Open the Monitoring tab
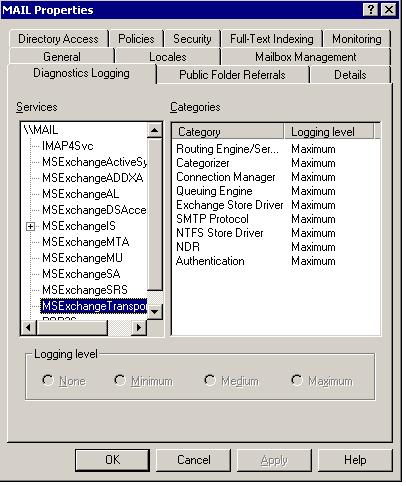This screenshot has width=406, height=486. (357, 39)
